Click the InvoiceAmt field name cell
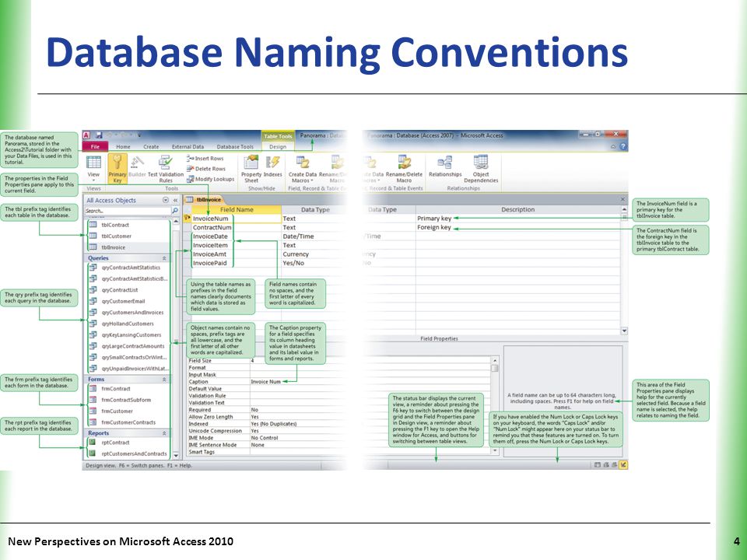The image size is (747, 560). [x=236, y=254]
